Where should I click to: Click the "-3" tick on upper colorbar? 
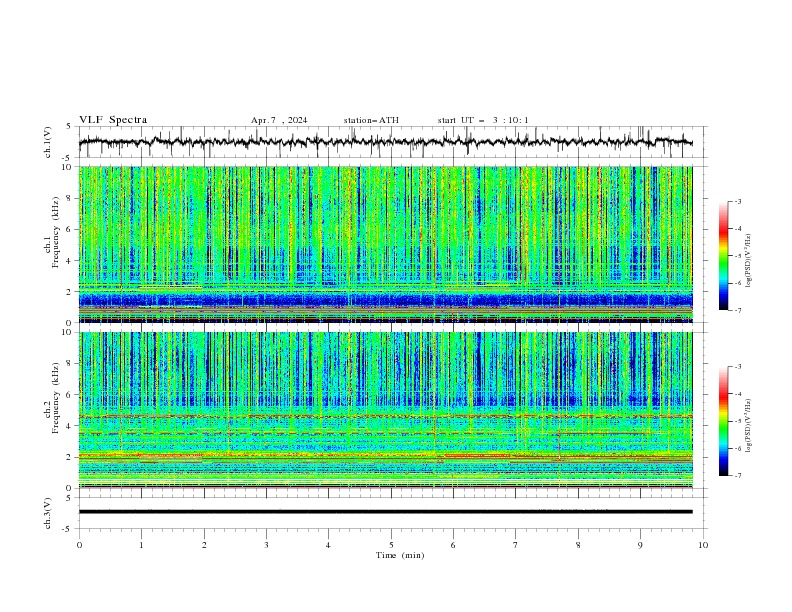point(737,201)
